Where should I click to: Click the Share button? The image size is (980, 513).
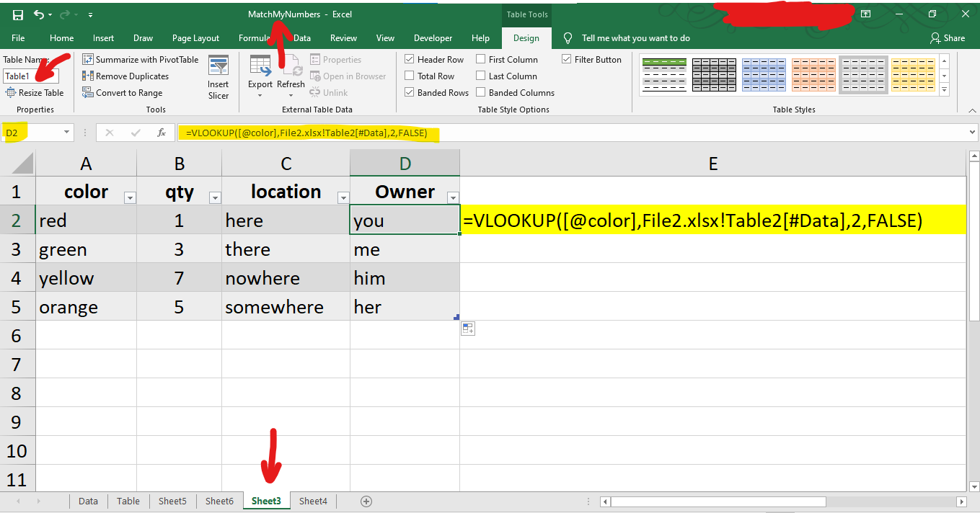(948, 38)
